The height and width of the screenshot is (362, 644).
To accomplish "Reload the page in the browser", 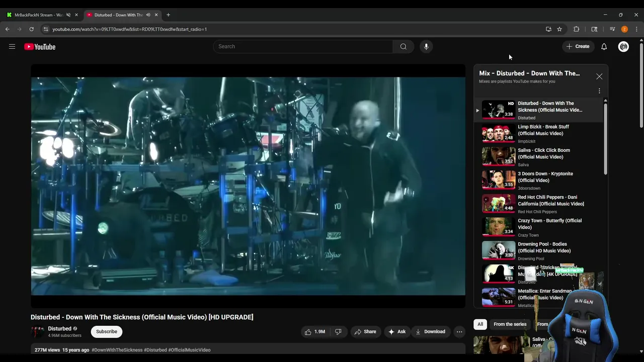I will (31, 29).
